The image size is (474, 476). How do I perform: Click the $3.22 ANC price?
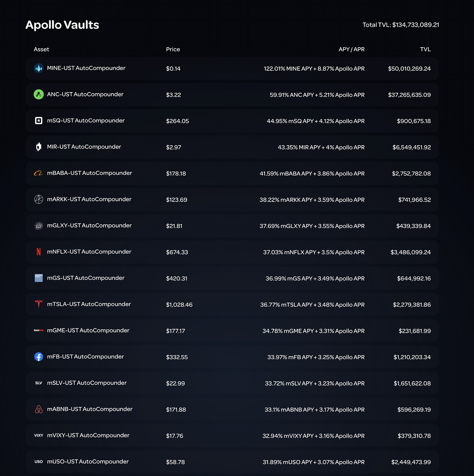[174, 95]
